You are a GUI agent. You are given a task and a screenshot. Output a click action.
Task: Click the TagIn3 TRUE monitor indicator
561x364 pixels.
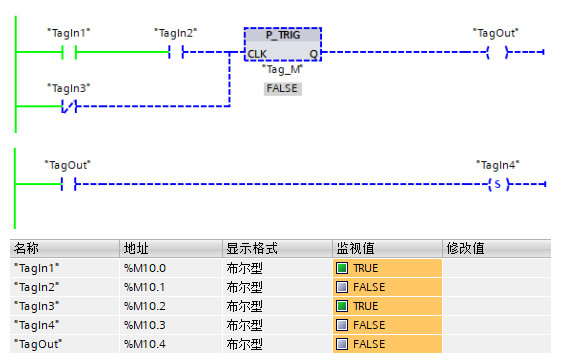[342, 306]
